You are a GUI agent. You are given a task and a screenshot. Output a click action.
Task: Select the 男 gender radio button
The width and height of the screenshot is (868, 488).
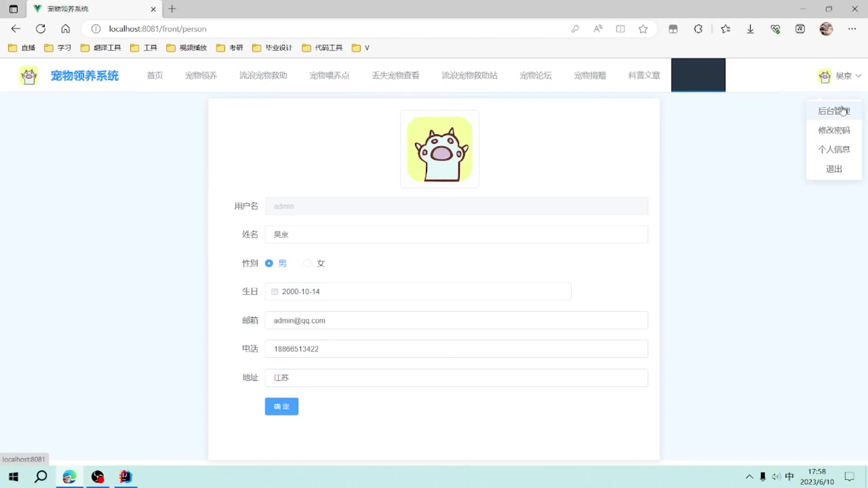point(269,263)
